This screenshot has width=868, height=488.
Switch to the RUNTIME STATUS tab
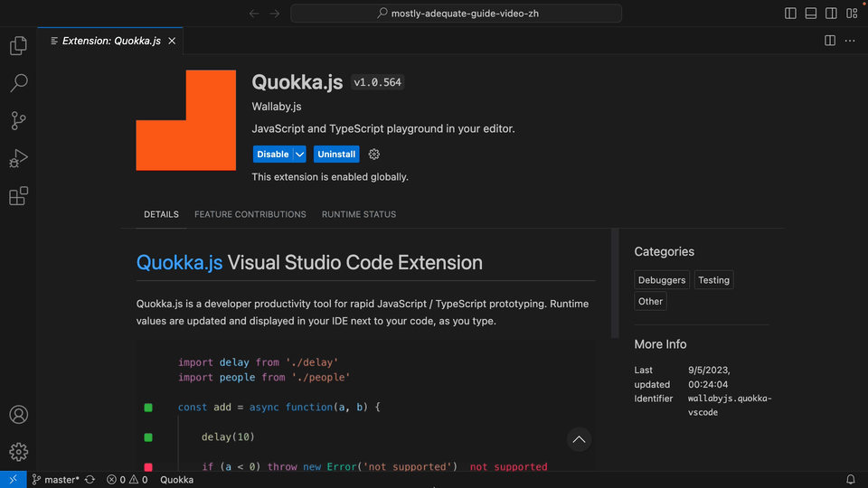359,214
